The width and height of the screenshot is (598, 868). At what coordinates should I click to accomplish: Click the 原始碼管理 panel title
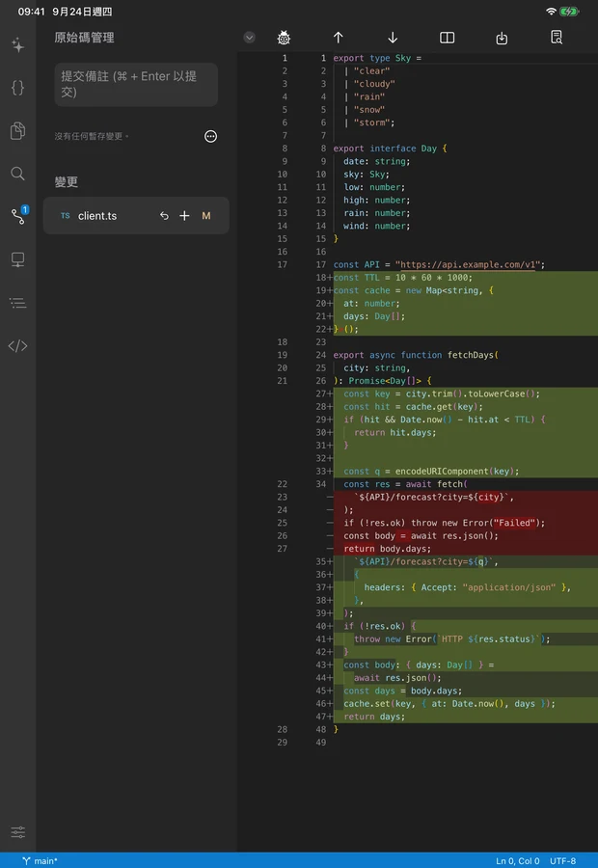(x=84, y=38)
